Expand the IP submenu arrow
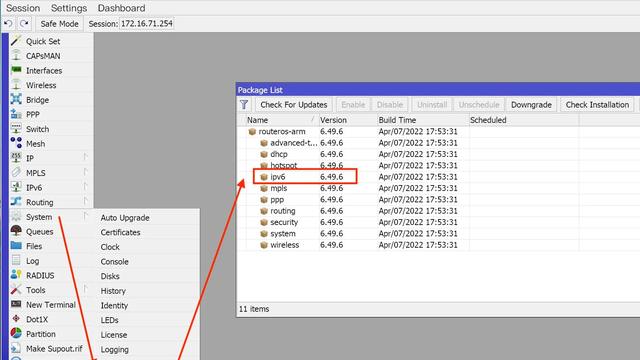 click(x=85, y=158)
